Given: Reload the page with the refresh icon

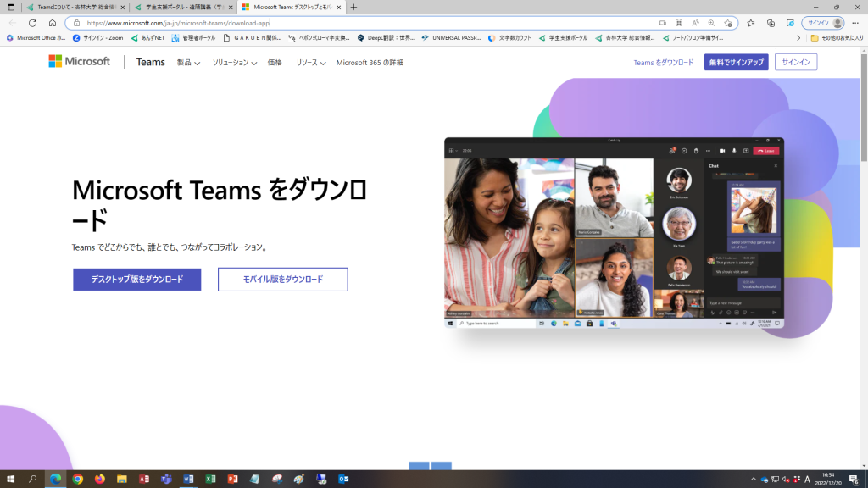Looking at the screenshot, I should tap(33, 23).
